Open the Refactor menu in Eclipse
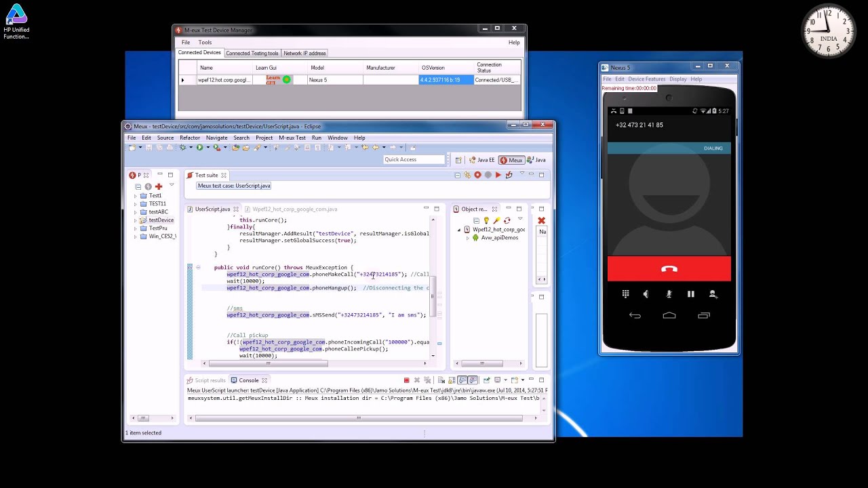 coord(190,138)
